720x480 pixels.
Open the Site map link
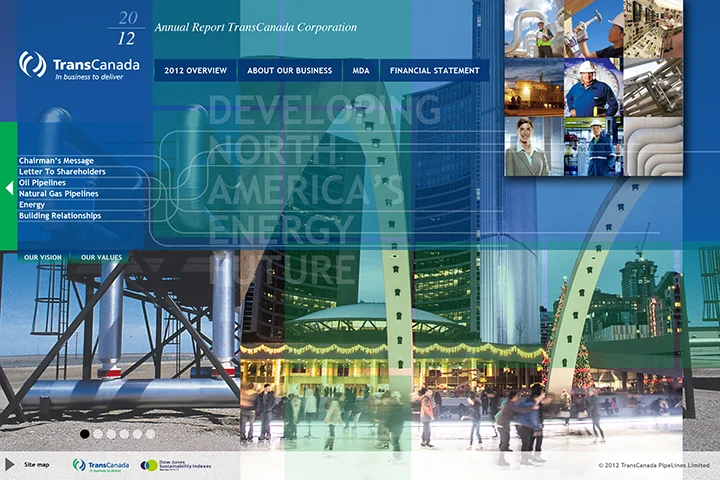click(x=36, y=464)
